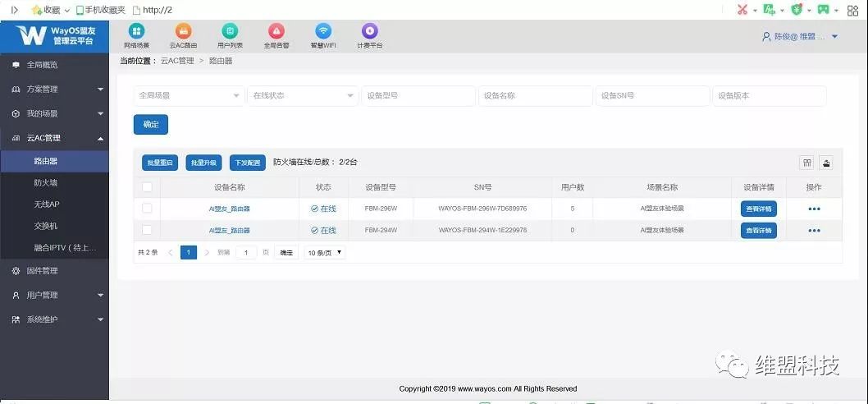Select 防火墙 in the sidebar
The width and height of the screenshot is (868, 404).
[54, 183]
